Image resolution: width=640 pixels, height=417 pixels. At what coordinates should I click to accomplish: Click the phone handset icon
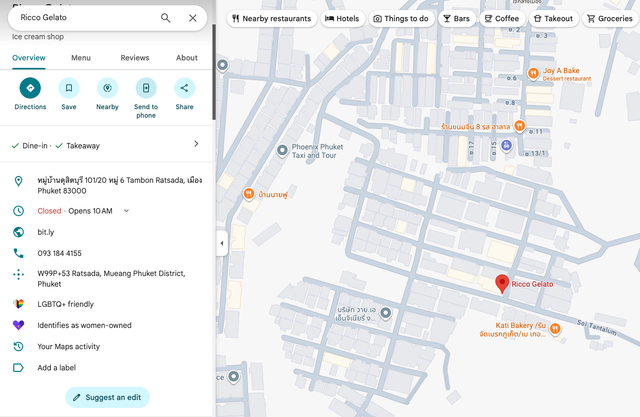pos(18,253)
